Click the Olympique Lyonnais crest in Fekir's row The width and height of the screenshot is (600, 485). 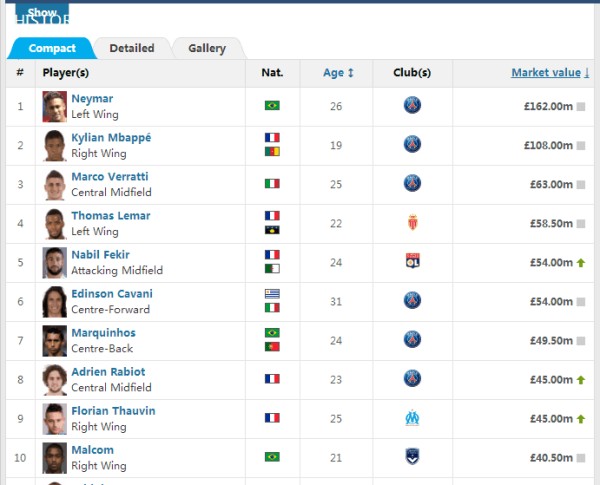pyautogui.click(x=412, y=261)
